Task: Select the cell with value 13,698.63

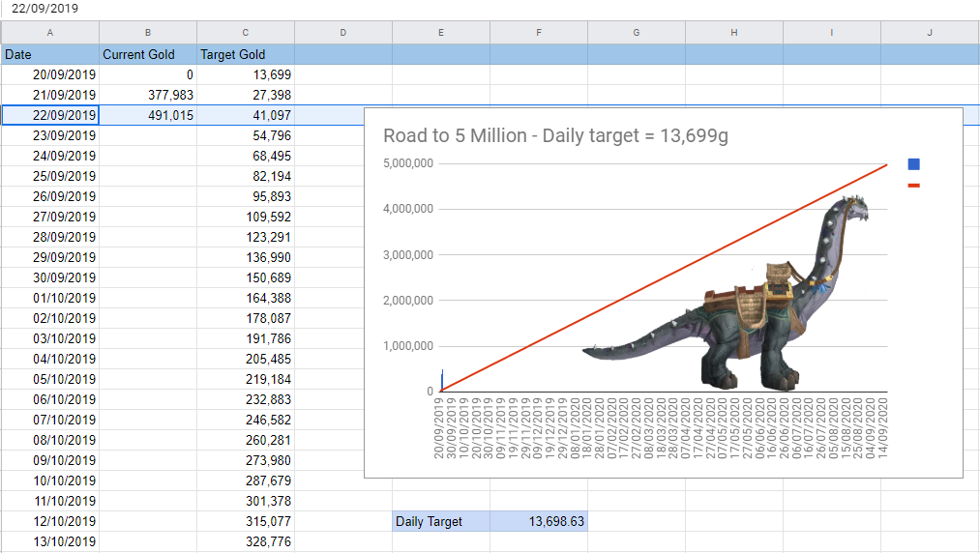Action: (538, 521)
